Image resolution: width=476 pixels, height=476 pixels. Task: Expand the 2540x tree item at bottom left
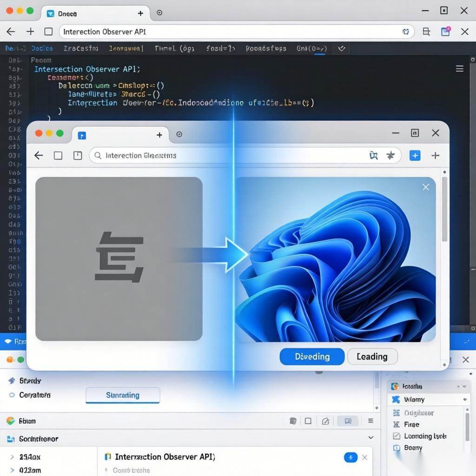[12, 457]
